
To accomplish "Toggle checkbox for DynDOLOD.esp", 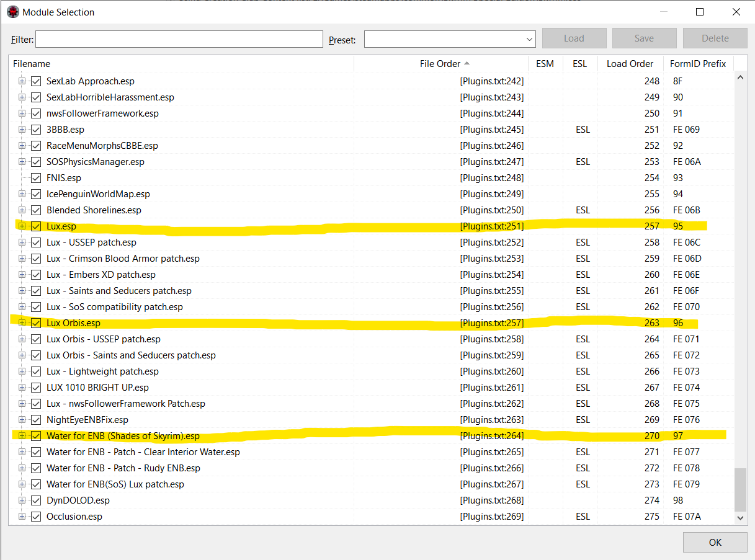I will [x=36, y=500].
